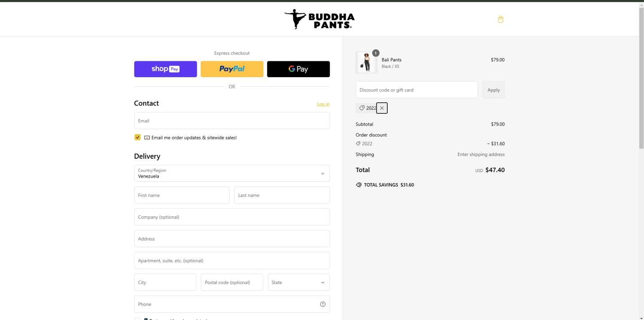Click the Apartment, suite, etc. field

pyautogui.click(x=232, y=260)
